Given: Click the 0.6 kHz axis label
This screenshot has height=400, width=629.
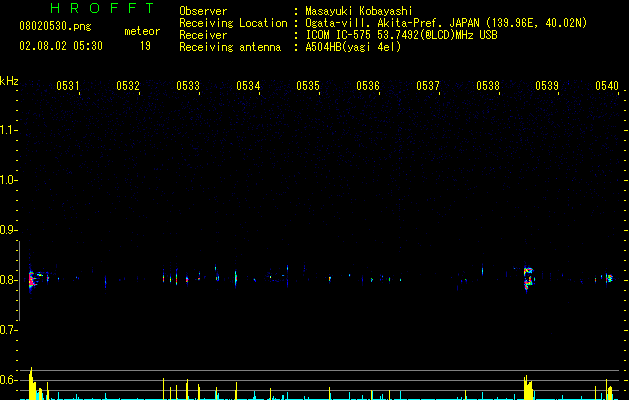Looking at the screenshot, I should coord(8,380).
